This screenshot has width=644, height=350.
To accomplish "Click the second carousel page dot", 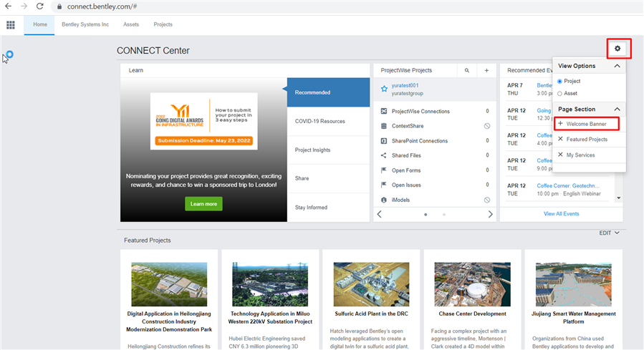I will (x=444, y=215).
